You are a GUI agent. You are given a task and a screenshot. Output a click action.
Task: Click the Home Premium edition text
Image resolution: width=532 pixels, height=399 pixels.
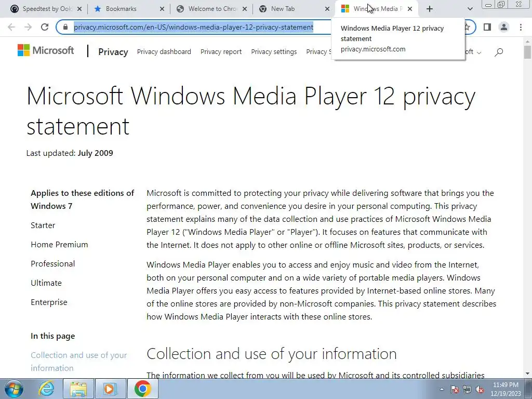pos(59,245)
